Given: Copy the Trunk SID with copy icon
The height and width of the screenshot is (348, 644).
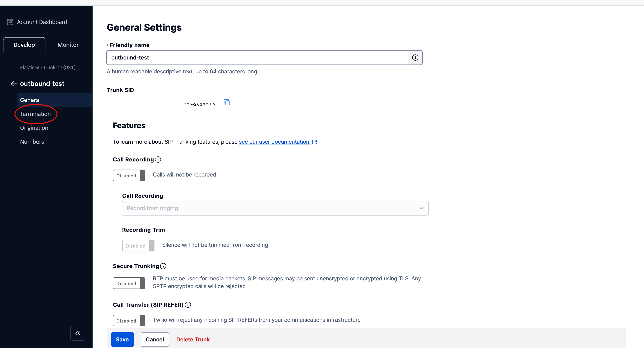Looking at the screenshot, I should (227, 102).
